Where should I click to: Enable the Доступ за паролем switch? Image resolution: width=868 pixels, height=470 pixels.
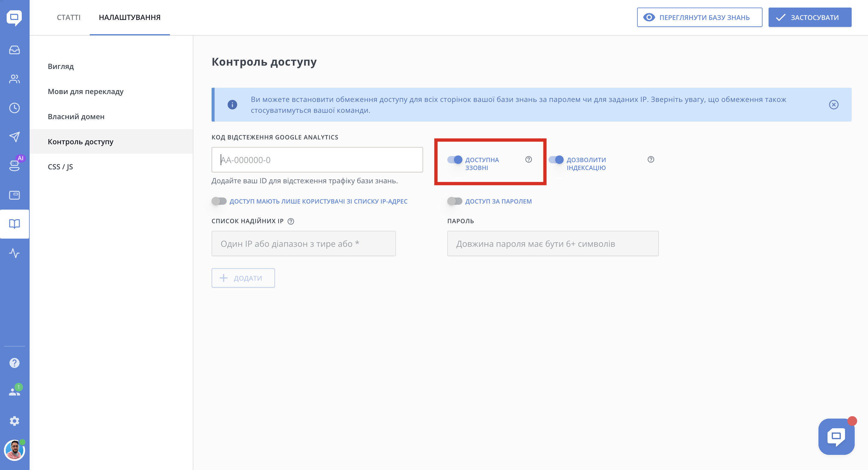pyautogui.click(x=455, y=201)
